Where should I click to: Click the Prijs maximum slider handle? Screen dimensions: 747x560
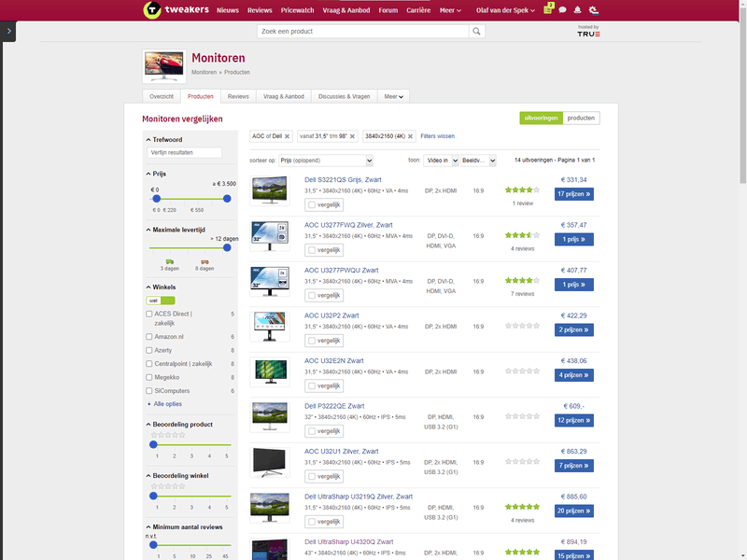click(227, 199)
